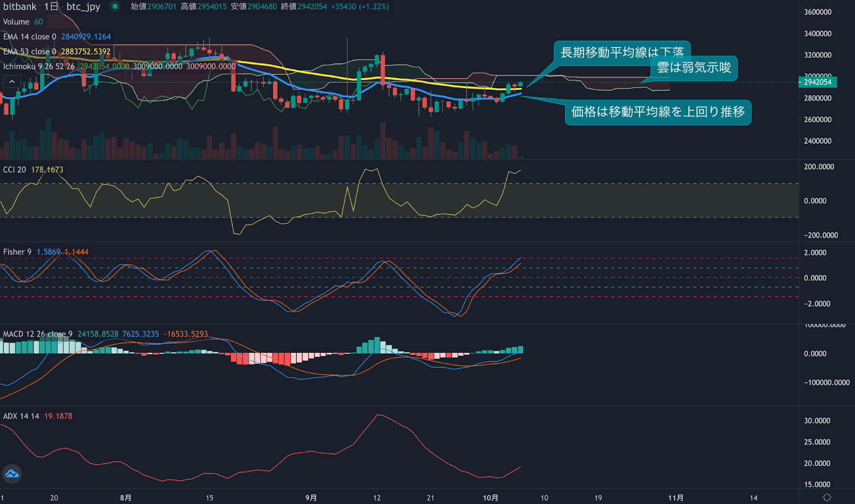This screenshot has width=855, height=504.
Task: Click the ADX 14 14 indicator label
Action: (x=21, y=416)
